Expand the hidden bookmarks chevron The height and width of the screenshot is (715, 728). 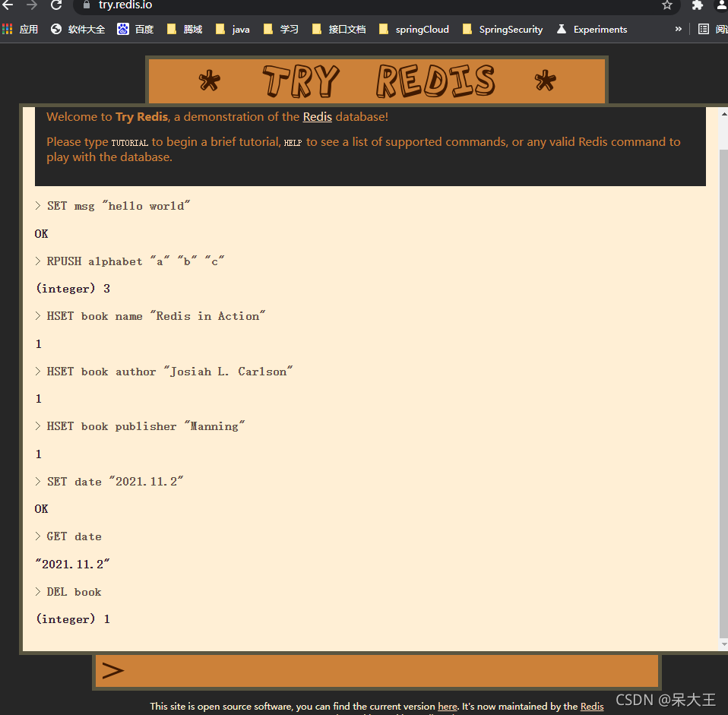click(x=679, y=29)
